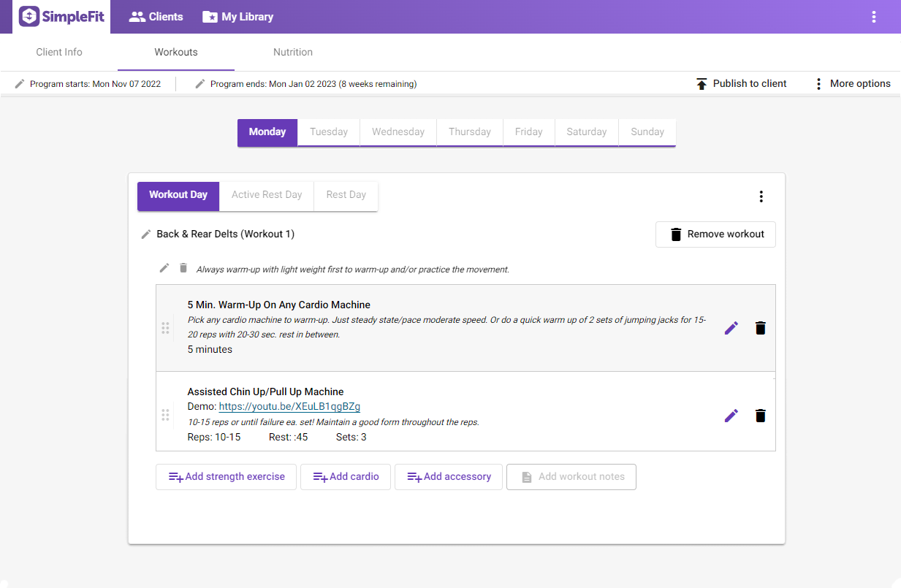This screenshot has width=901, height=588.
Task: Click the edit pencil for the Assisted Chin Up exercise
Action: [731, 415]
